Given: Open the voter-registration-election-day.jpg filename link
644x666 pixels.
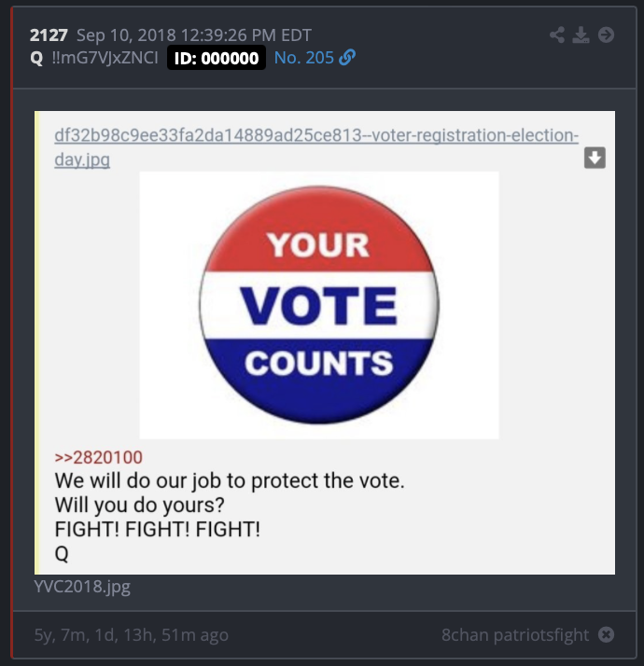Looking at the screenshot, I should pos(316,147).
